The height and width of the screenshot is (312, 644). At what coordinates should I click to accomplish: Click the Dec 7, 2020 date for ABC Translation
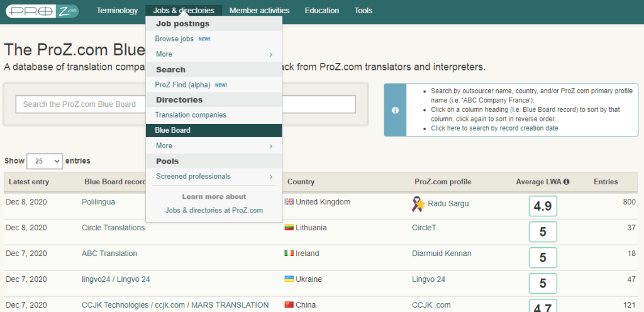[x=26, y=253]
